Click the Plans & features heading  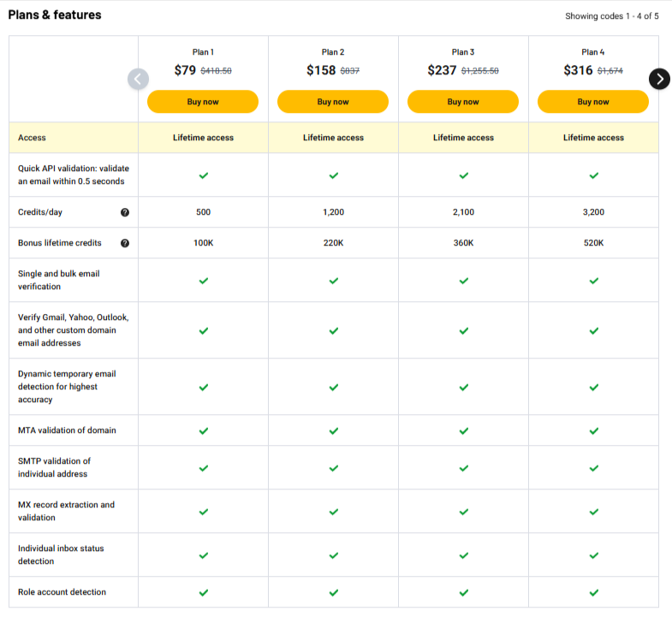(x=55, y=15)
